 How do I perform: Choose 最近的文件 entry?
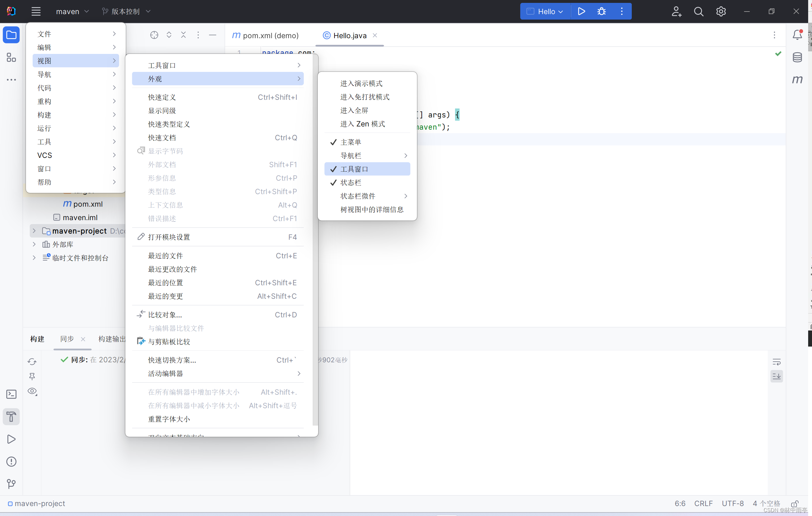click(218, 256)
